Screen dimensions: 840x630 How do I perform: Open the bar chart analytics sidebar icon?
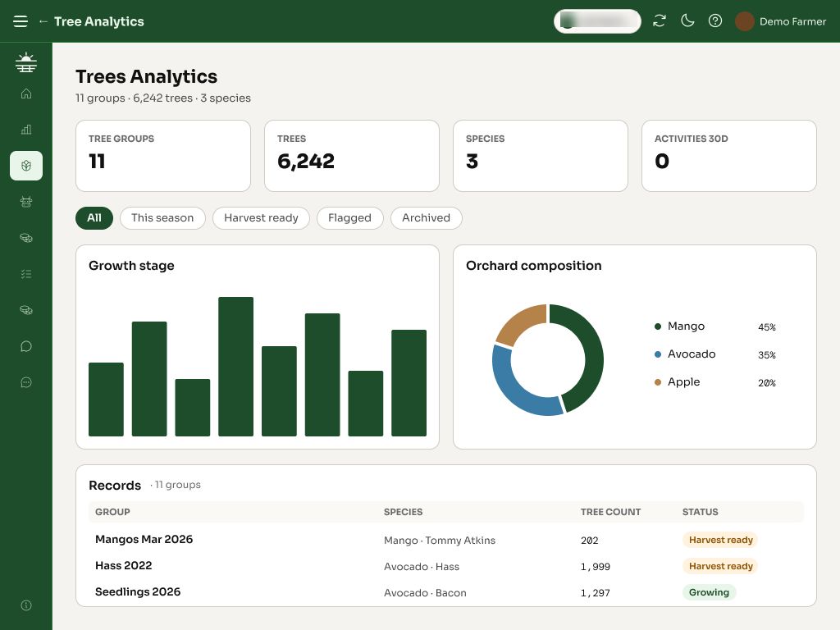(25, 130)
